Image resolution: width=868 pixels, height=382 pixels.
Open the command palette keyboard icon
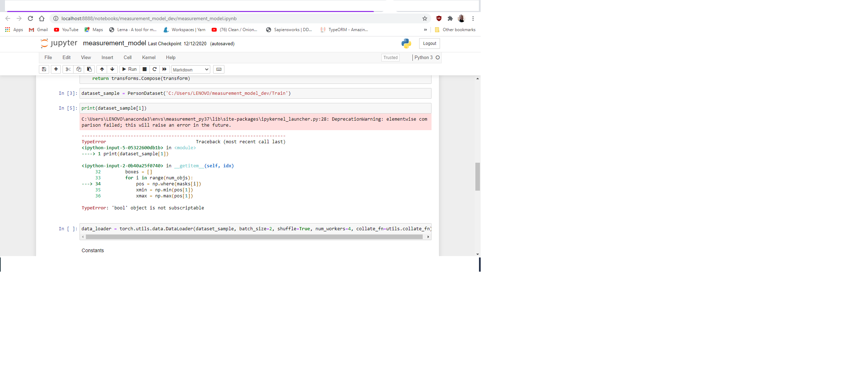tap(219, 69)
